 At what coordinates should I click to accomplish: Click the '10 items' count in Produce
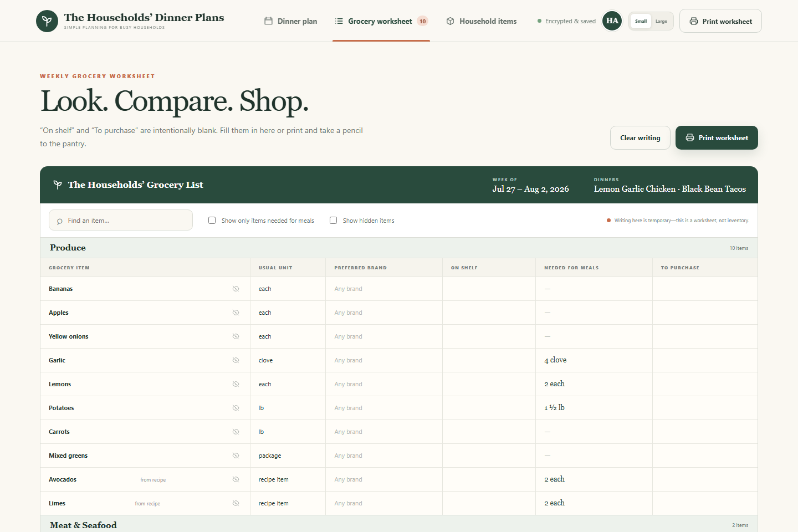739,248
